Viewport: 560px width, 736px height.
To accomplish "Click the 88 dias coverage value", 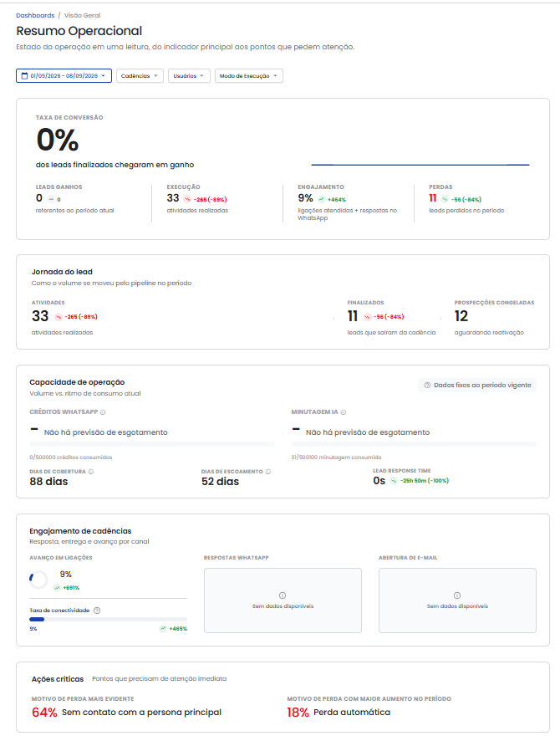I will coord(48,482).
